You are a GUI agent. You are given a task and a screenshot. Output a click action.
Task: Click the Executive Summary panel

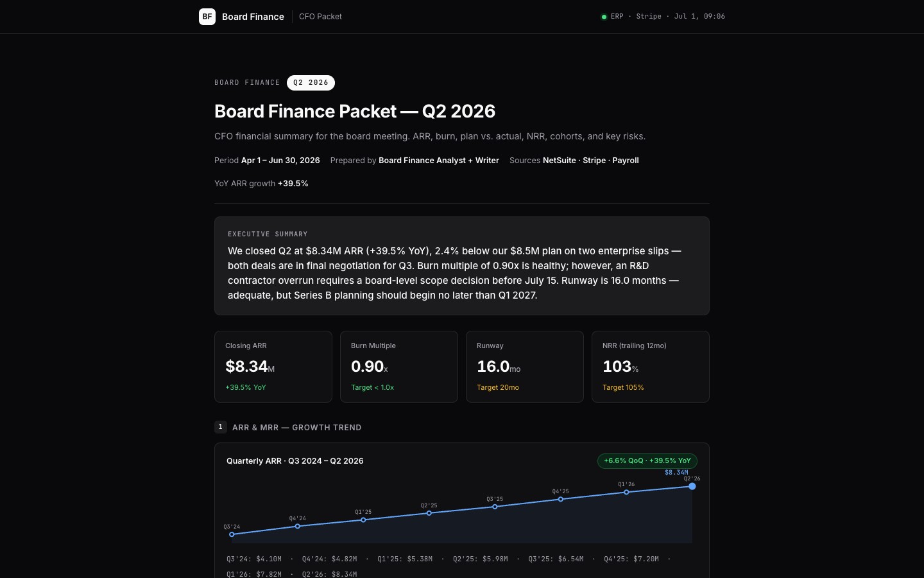click(x=462, y=266)
